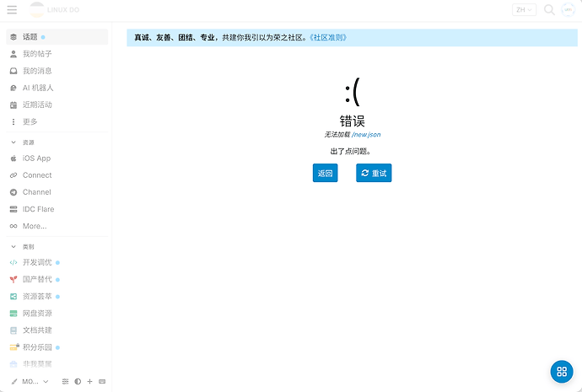Image resolution: width=582 pixels, height=392 pixels.
Task: Open sidebar customization sliders icon
Action: [65, 381]
